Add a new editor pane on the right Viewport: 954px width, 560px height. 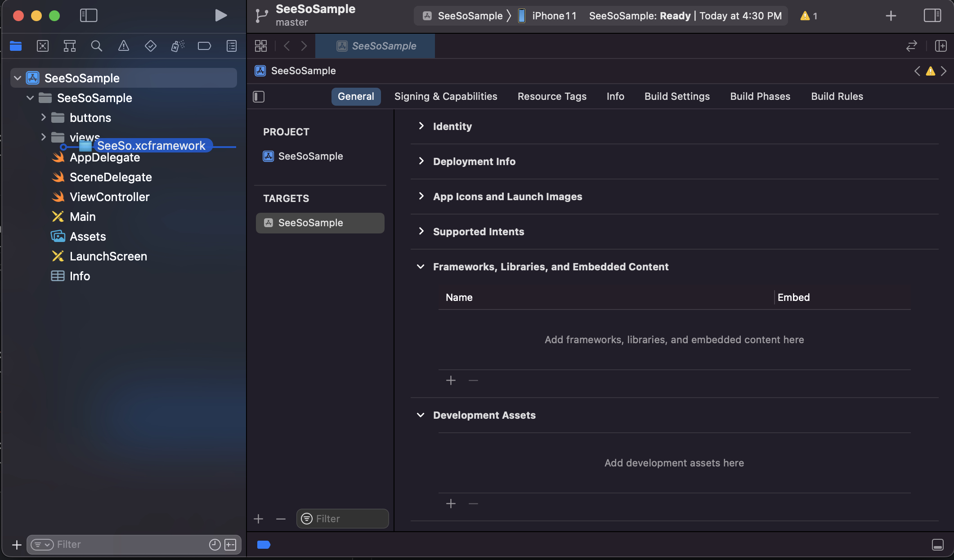(941, 46)
